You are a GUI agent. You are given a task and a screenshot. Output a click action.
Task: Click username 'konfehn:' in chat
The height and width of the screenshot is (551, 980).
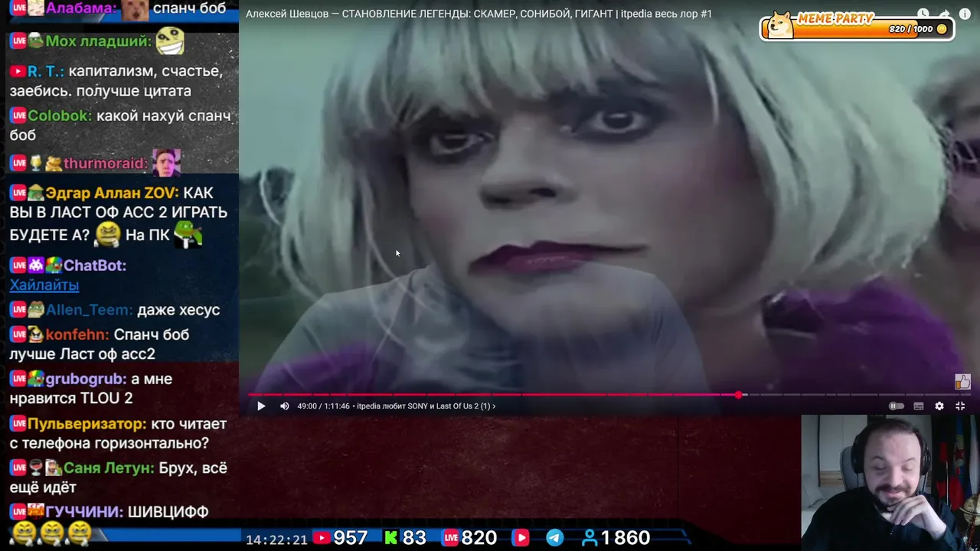pyautogui.click(x=77, y=334)
